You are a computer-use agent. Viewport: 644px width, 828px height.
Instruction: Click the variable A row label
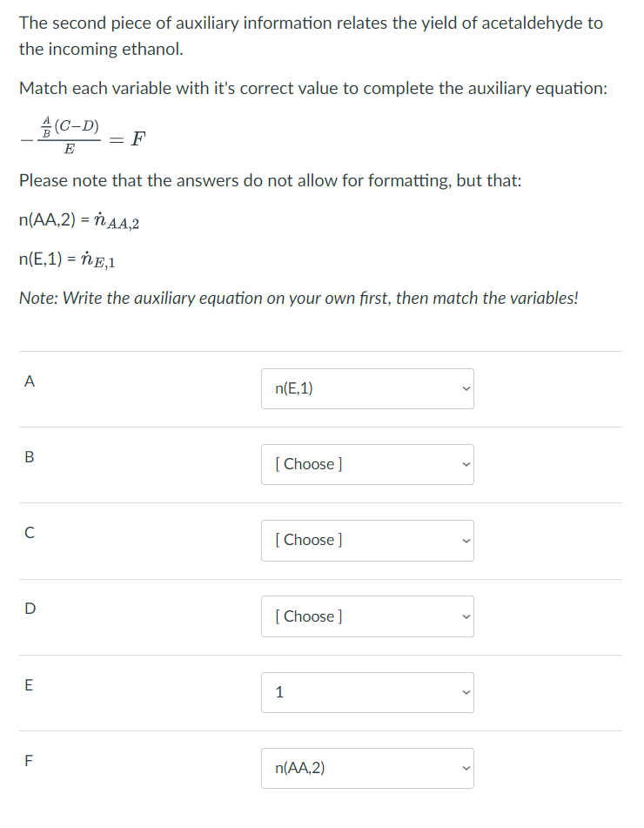click(x=30, y=380)
